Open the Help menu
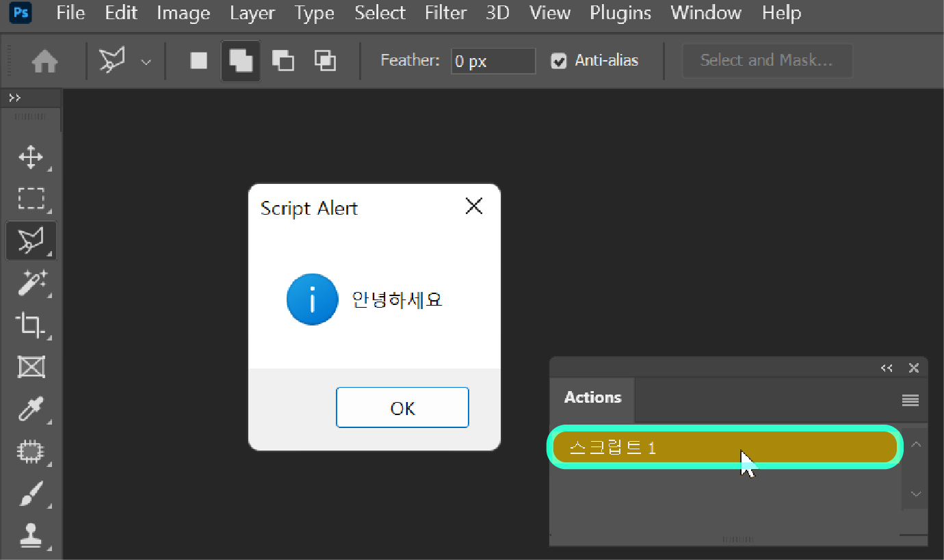 [x=781, y=12]
